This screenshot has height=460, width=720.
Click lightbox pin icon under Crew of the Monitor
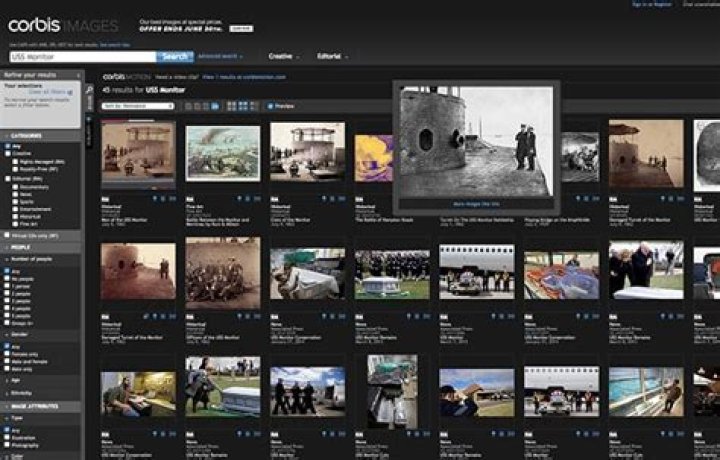click(x=324, y=199)
